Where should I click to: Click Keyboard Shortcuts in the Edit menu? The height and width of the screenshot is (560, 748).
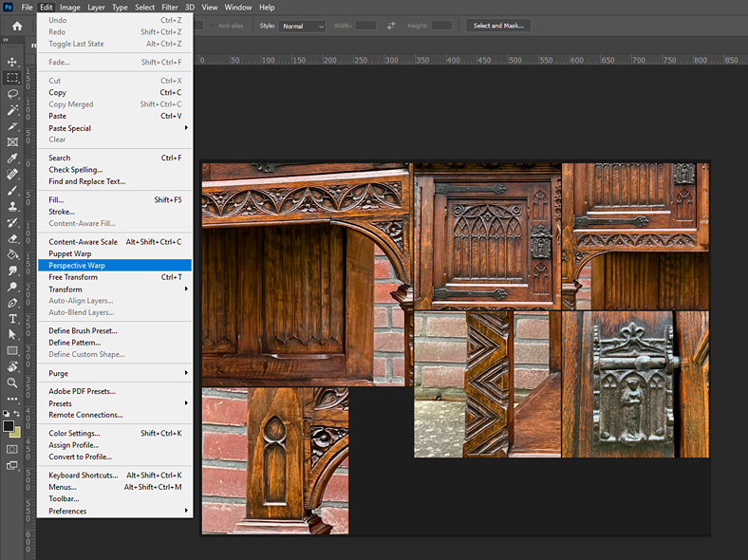(84, 476)
